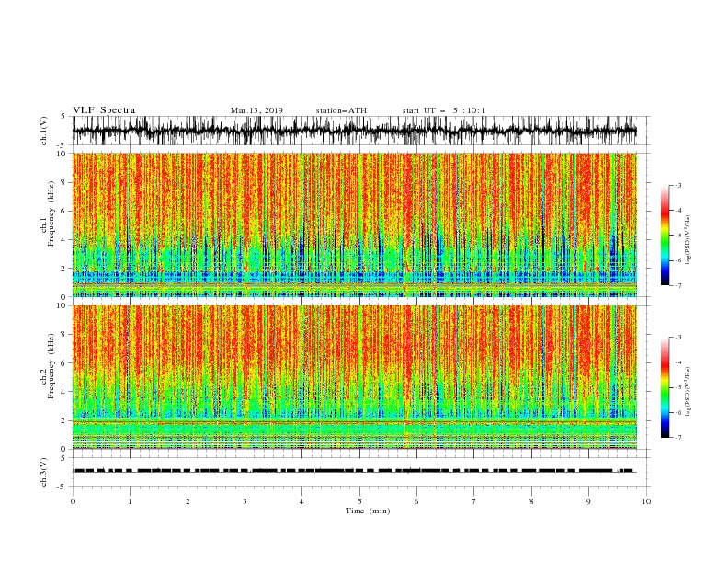This screenshot has height=563, width=728.
Task: Click time axis tick label '1'
Action: 130,501
